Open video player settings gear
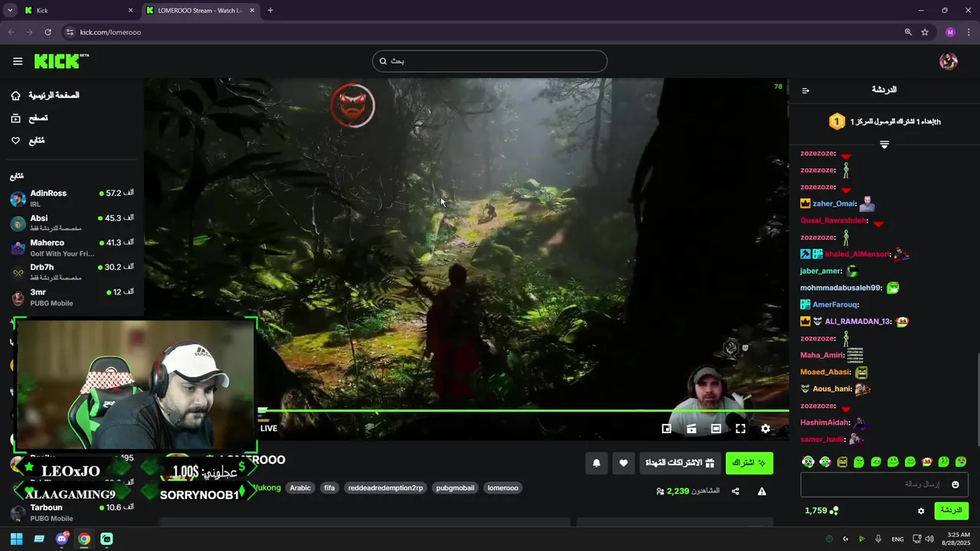This screenshot has width=980, height=551. 765,429
